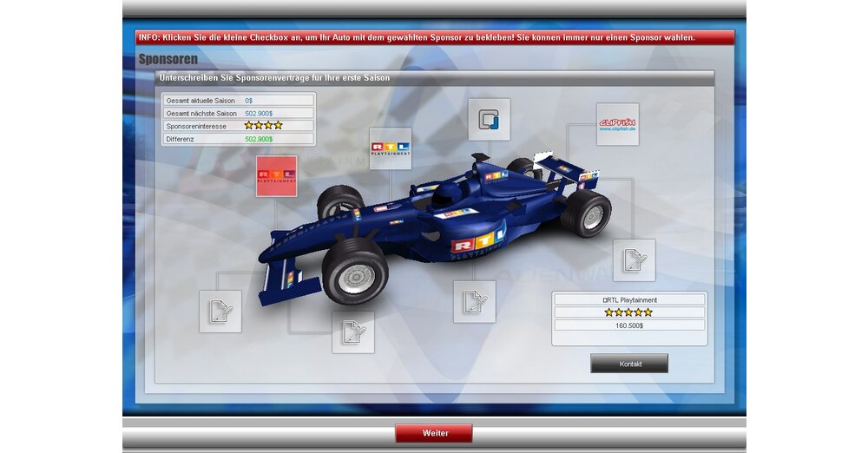
Task: Open the empty contract slot below the front wheel
Action: (353, 332)
